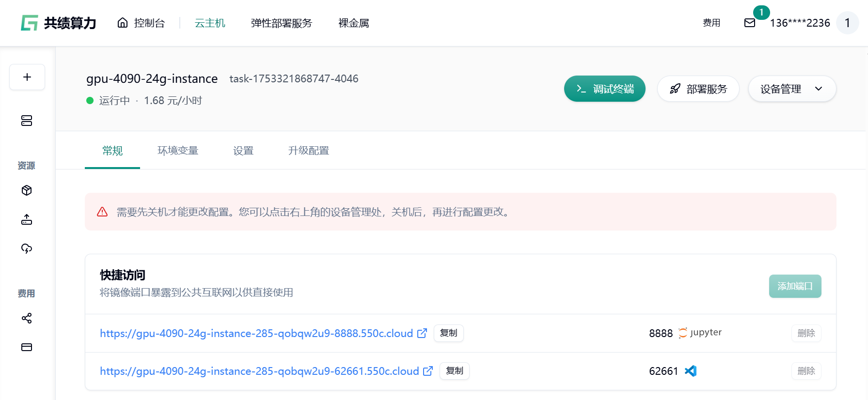Open the server instances sidebar icon
868x400 pixels.
pyautogui.click(x=27, y=121)
